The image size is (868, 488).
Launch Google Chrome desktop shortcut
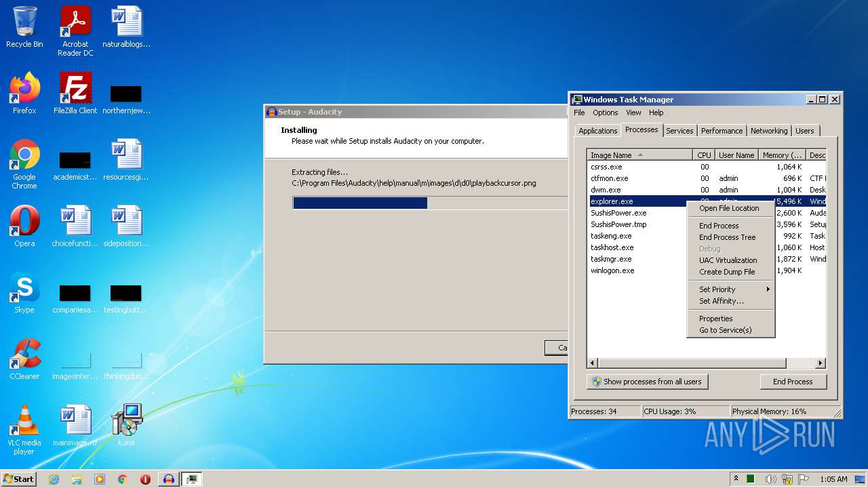24,164
